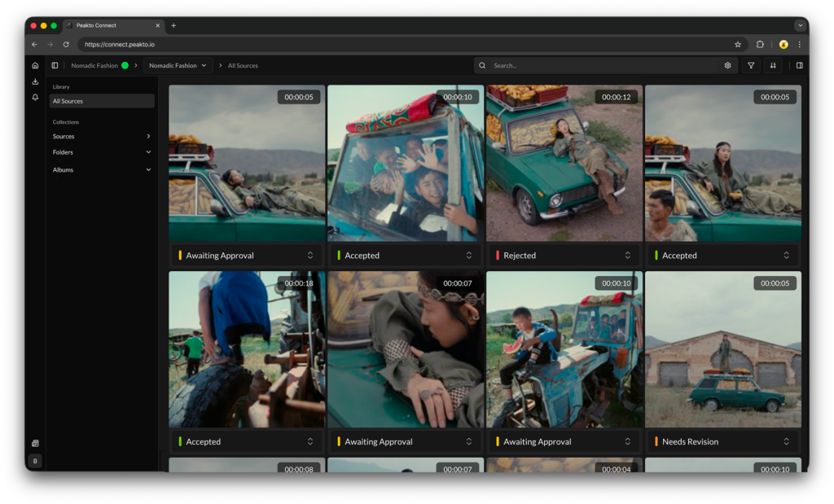834x504 pixels.
Task: Click the sort order icon
Action: tap(773, 65)
